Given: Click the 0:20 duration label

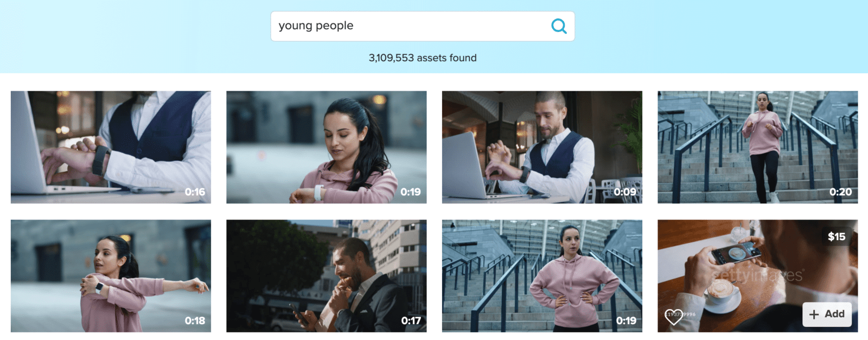Looking at the screenshot, I should pyautogui.click(x=840, y=192).
